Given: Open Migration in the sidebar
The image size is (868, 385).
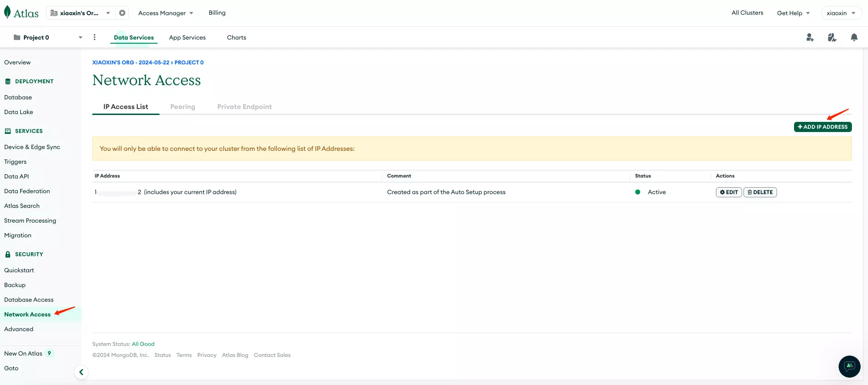Looking at the screenshot, I should pos(18,236).
